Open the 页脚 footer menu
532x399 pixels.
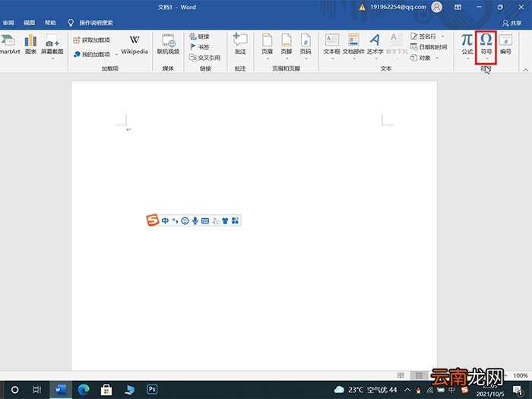pyautogui.click(x=287, y=46)
